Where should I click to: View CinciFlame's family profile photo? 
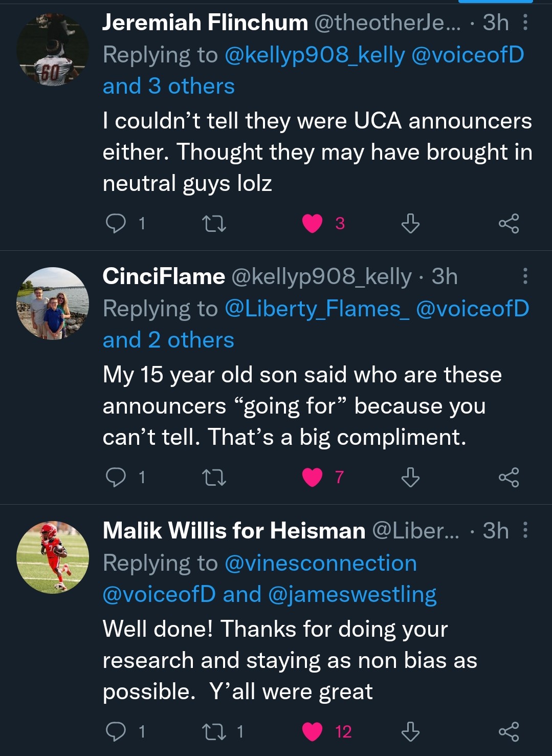[x=53, y=304]
